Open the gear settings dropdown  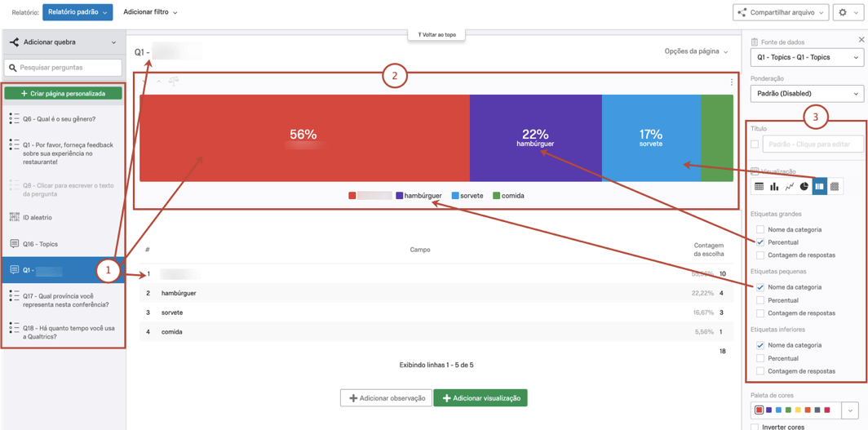847,12
